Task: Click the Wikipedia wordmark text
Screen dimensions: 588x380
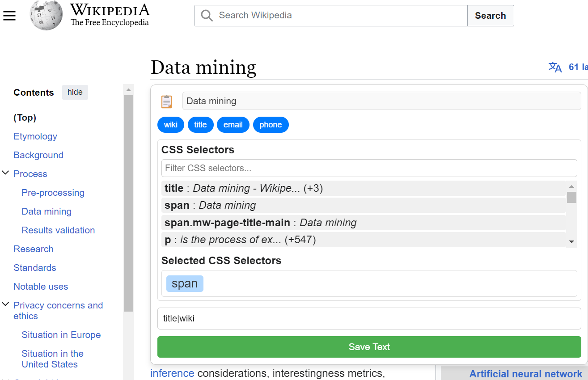Action: [x=110, y=10]
